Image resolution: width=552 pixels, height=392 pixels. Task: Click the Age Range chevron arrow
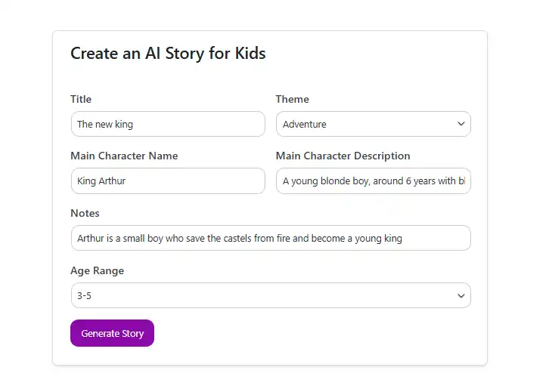[461, 295]
